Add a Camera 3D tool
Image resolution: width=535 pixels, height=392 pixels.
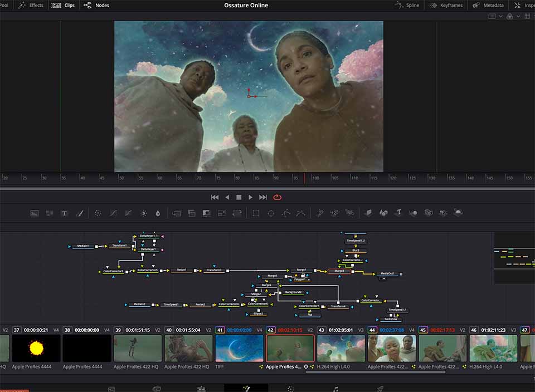[x=429, y=213]
